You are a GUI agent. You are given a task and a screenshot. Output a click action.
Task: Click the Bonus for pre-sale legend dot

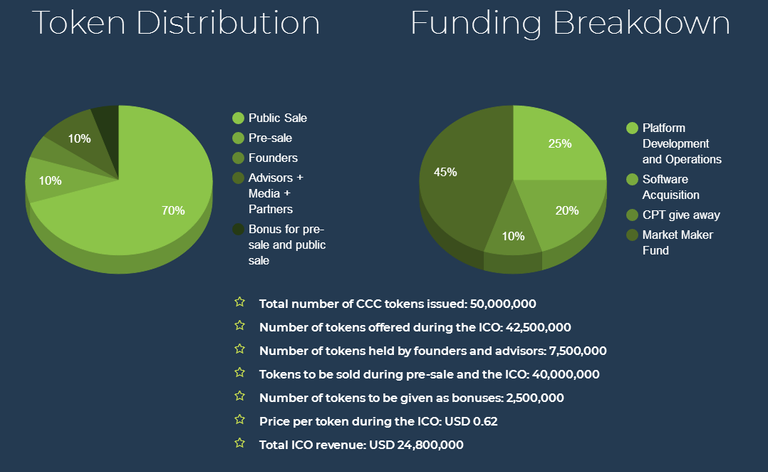coord(238,229)
